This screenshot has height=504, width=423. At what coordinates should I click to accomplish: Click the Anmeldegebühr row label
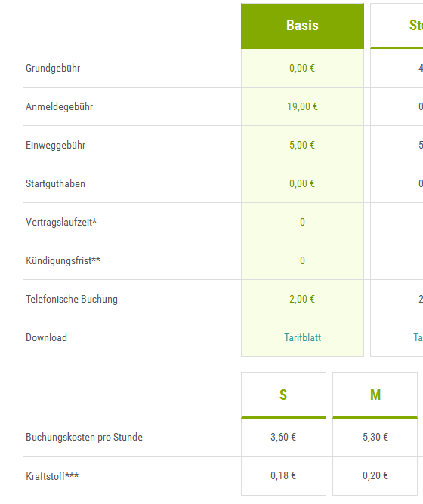pos(59,106)
